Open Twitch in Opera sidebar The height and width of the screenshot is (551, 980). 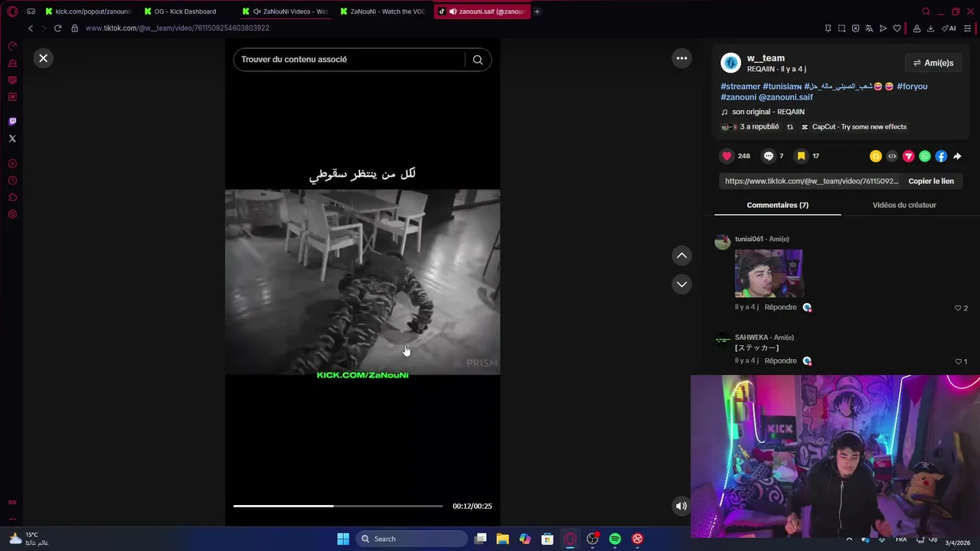point(12,121)
